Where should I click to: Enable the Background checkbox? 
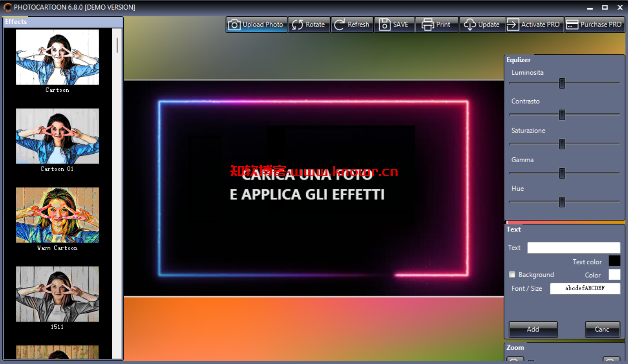click(512, 274)
